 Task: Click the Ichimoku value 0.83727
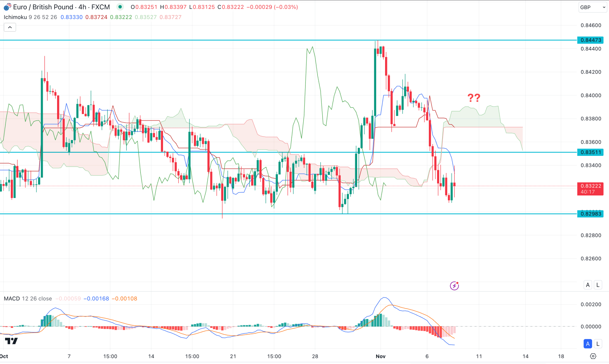click(x=171, y=17)
